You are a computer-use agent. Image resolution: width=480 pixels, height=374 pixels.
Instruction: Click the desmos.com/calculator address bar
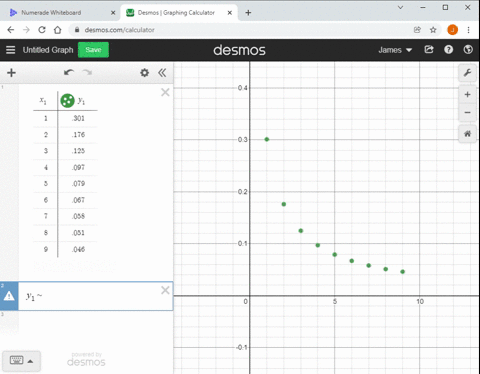click(x=119, y=30)
